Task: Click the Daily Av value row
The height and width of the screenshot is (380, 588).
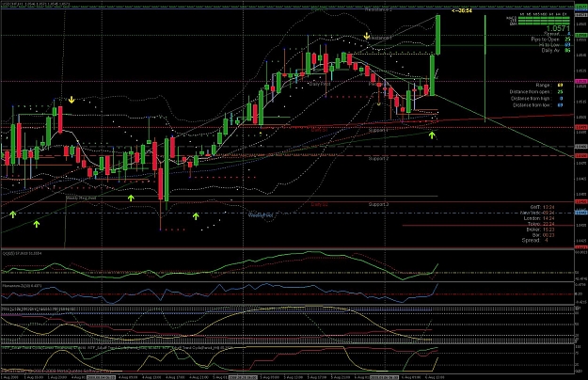Action: click(556, 50)
